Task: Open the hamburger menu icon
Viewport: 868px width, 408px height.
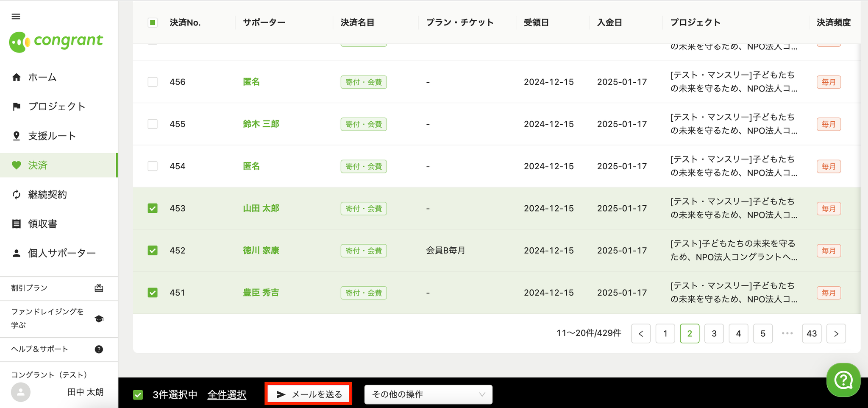Action: point(16,17)
